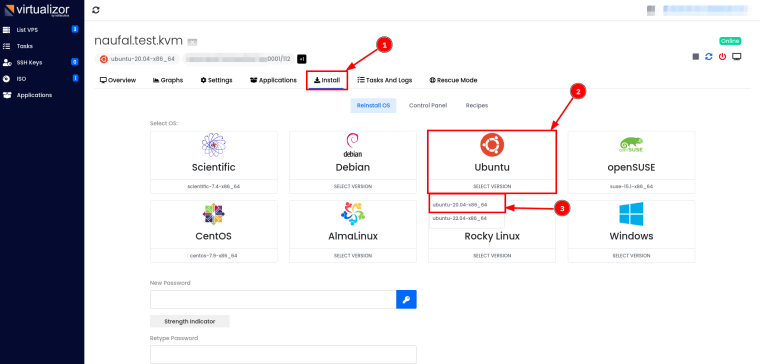The image size is (760, 364).
Task: Click the +1 additional IP badge
Action: [301, 59]
